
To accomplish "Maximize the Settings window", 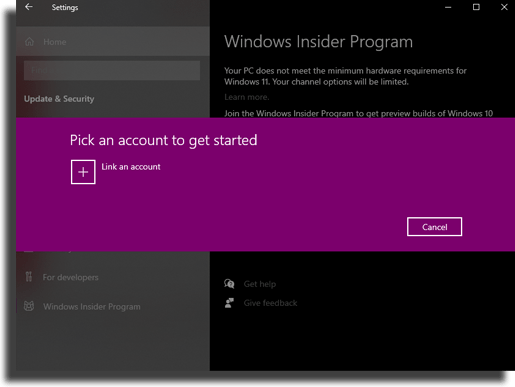I will (x=476, y=7).
